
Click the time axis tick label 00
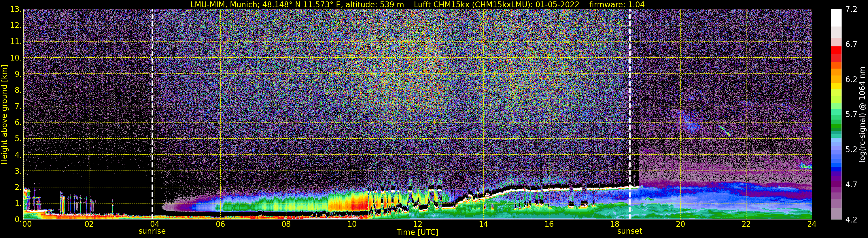click(27, 224)
